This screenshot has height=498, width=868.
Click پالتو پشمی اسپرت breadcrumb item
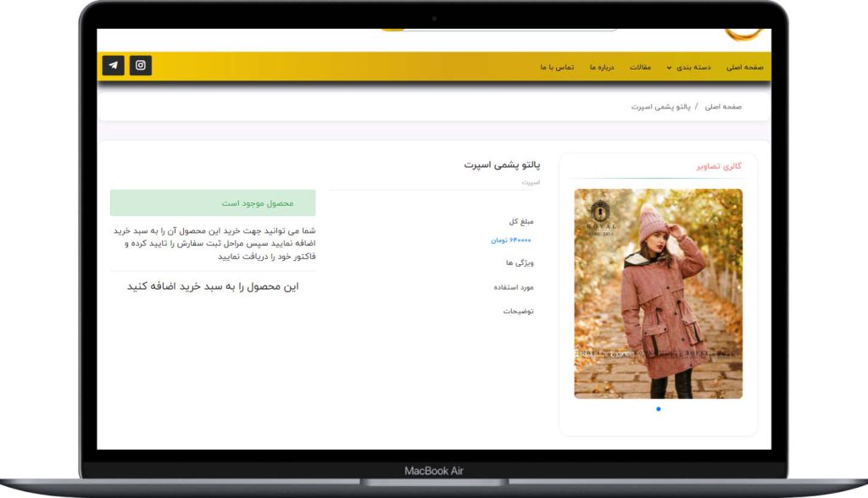[x=661, y=107]
